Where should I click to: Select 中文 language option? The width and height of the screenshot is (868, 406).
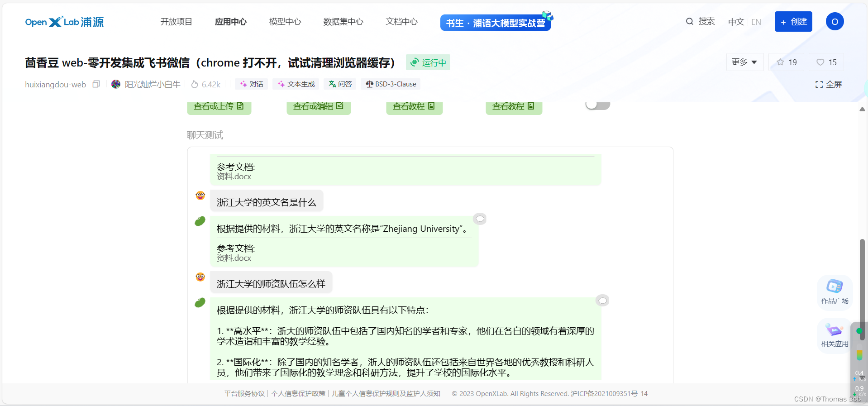coord(736,22)
